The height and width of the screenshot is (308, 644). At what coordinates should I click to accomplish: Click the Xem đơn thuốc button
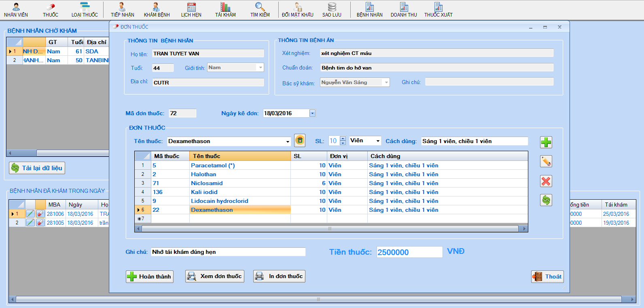pos(215,276)
